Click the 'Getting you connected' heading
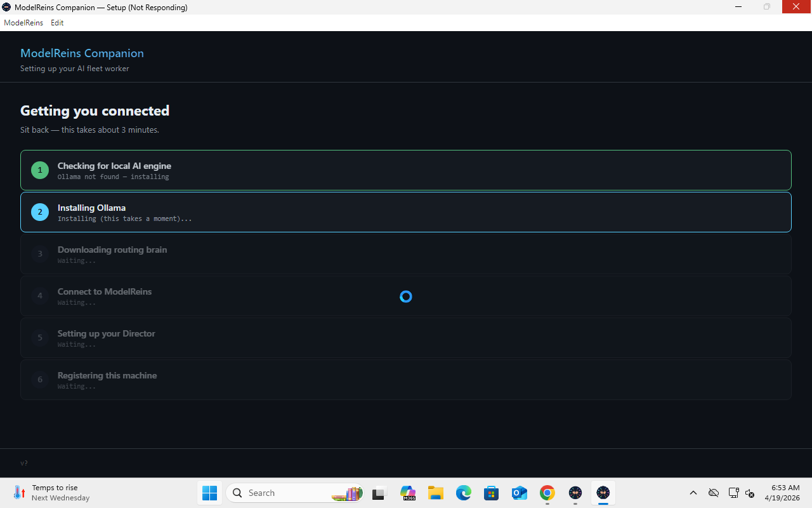Screen dimensions: 812x508 click(95, 110)
